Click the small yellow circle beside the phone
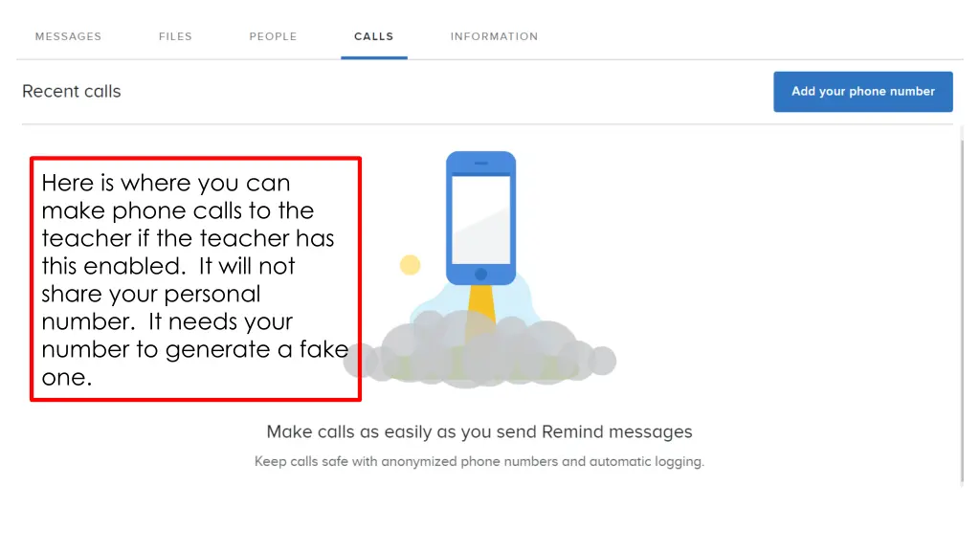Screen dimensions: 980x551 410,265
